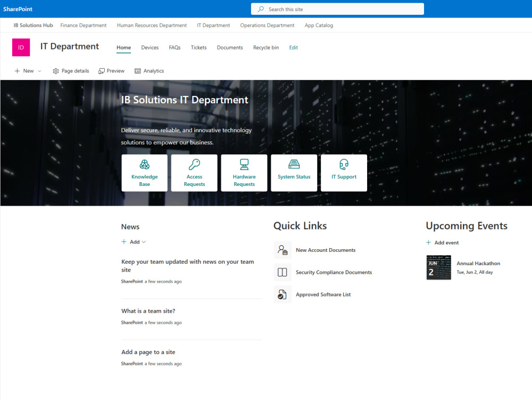Click the ID site logo tile

click(x=21, y=47)
